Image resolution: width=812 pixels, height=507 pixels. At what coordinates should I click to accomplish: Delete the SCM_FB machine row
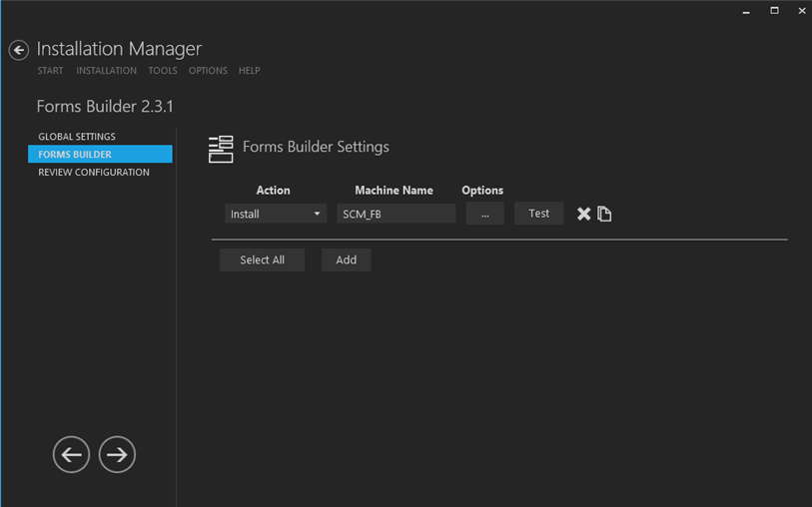tap(583, 214)
